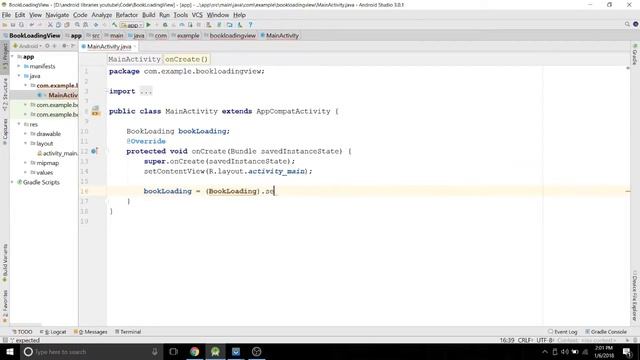Click the onCreate() breadcrumb
This screenshot has height=360, width=640.
[186, 59]
